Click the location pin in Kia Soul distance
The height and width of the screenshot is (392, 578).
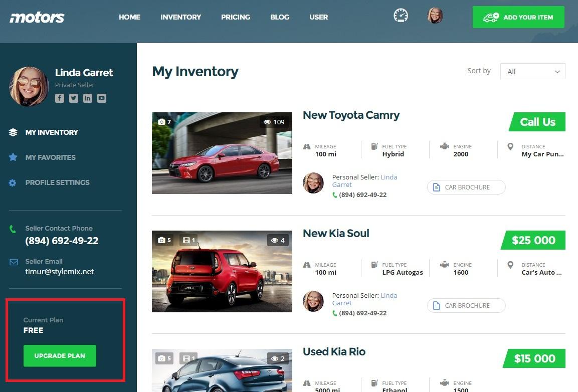coord(510,265)
